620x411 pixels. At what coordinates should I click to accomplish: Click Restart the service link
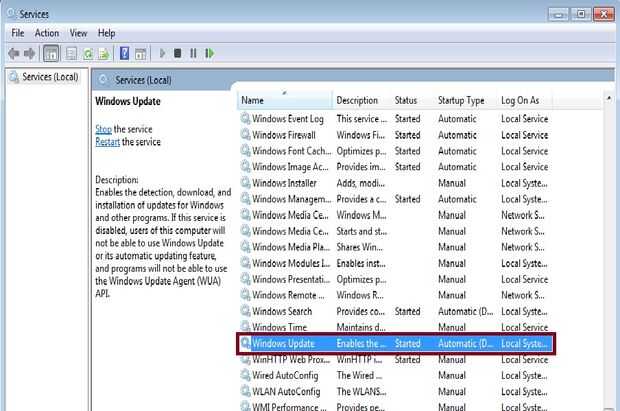[x=108, y=142]
